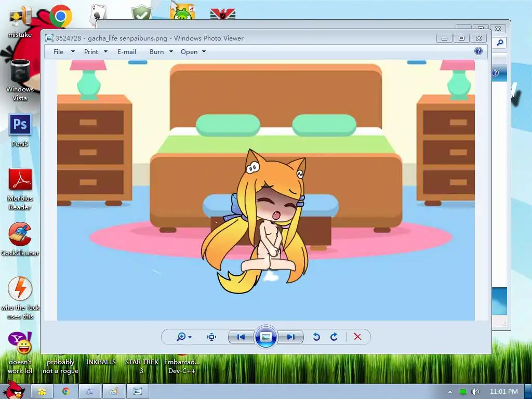Expand the dropdown arrow next to File

tap(73, 51)
